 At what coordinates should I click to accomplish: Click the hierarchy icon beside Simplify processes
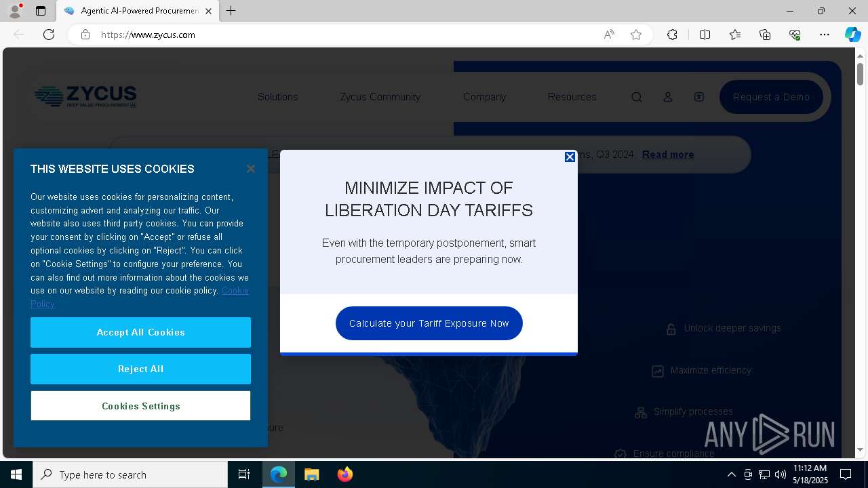pyautogui.click(x=641, y=412)
